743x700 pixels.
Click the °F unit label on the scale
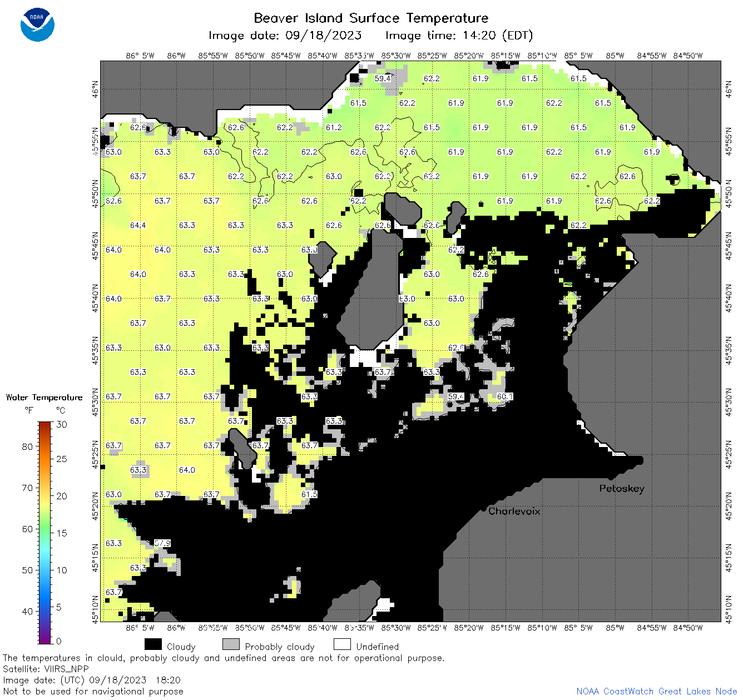pos(29,410)
